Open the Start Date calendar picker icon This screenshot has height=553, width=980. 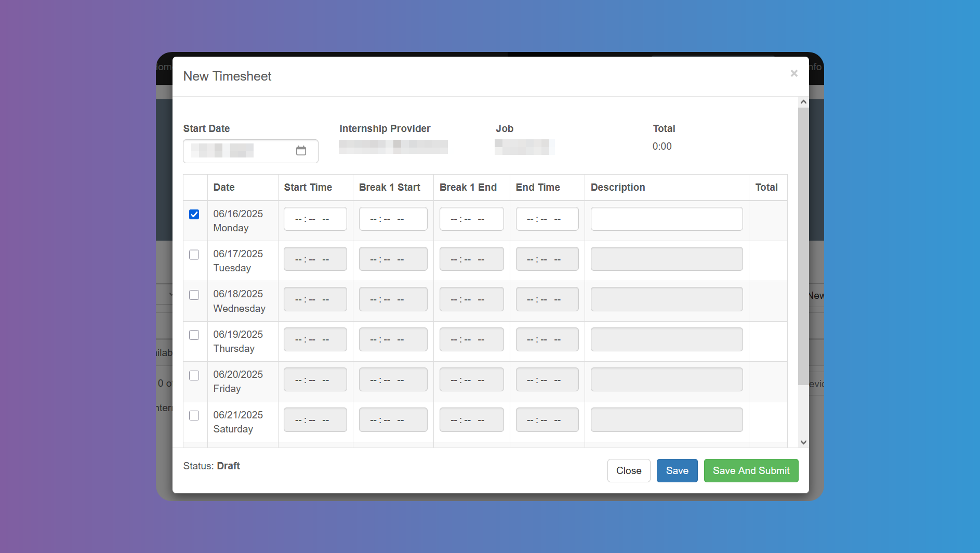(x=301, y=151)
